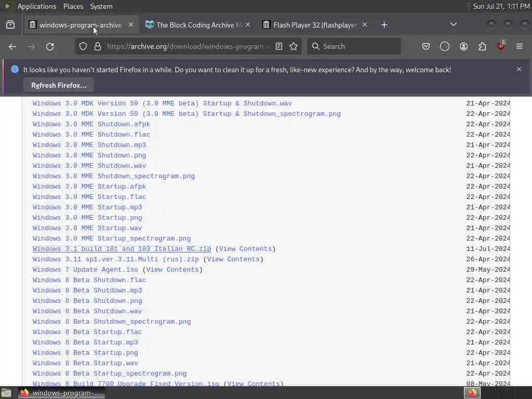Reload the current page

point(50,46)
